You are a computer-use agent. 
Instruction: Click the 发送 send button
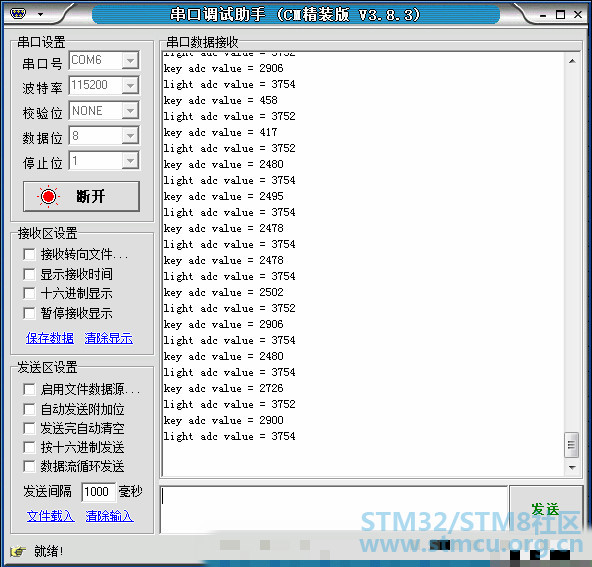click(x=545, y=509)
